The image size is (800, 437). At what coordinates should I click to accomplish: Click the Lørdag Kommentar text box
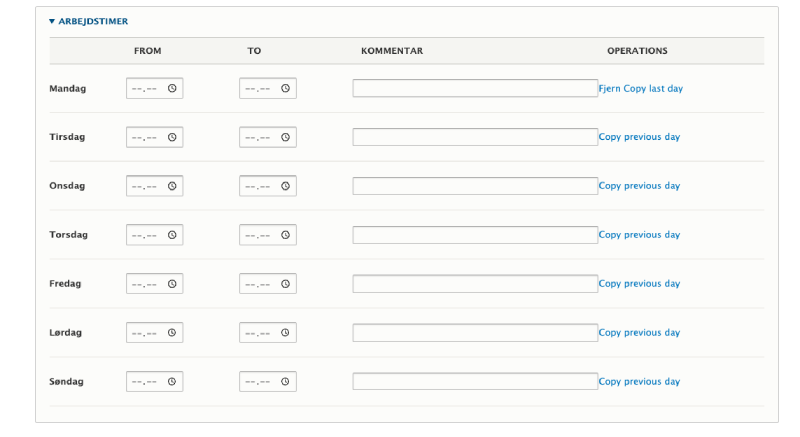475,333
